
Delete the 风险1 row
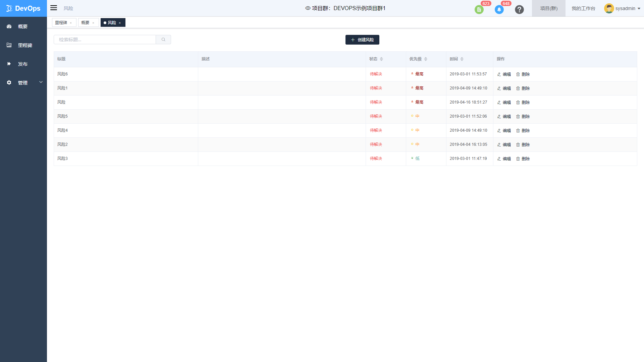coord(523,88)
